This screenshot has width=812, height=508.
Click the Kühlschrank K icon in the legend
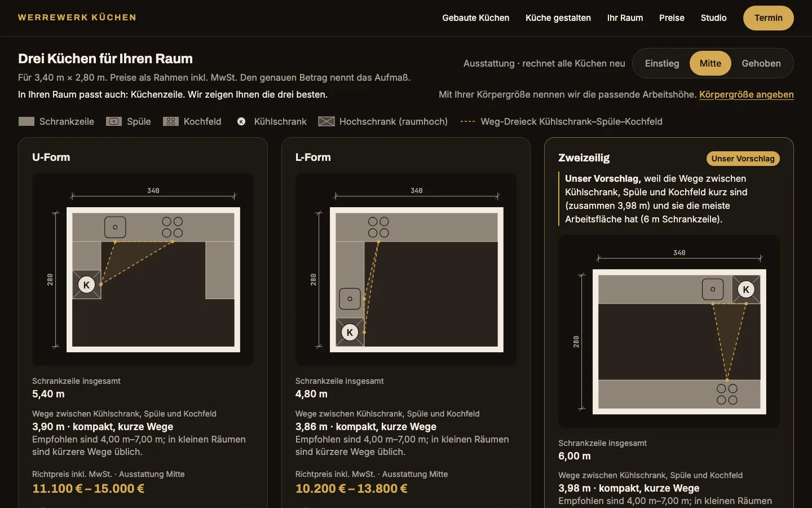point(241,121)
